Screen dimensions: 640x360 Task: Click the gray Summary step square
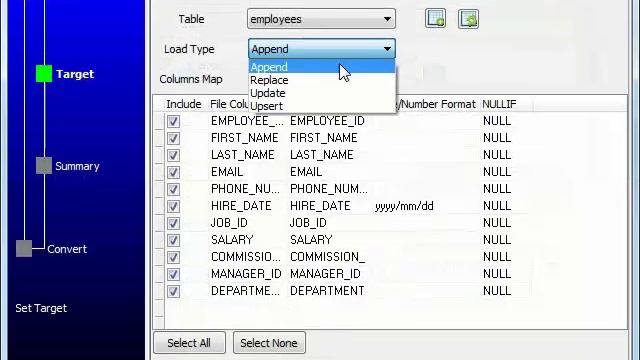44,166
